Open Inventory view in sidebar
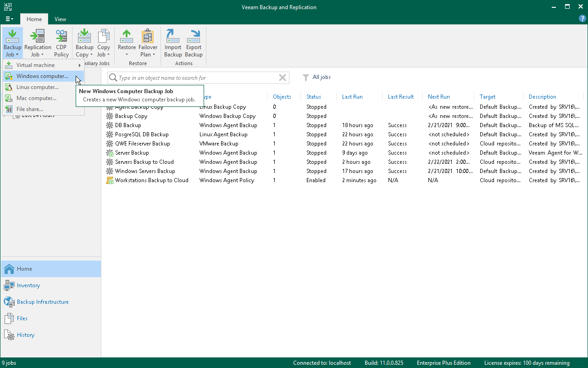This screenshot has height=368, width=588. coord(28,285)
